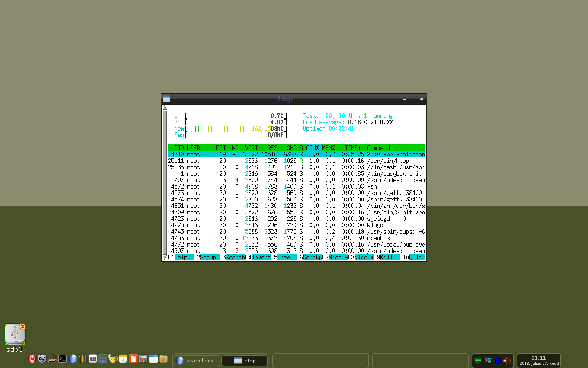Close the htop window
This screenshot has height=368, width=588.
[422, 99]
